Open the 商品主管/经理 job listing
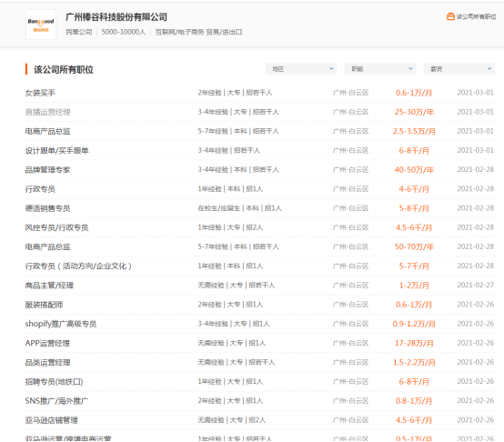The image size is (504, 442). coord(49,286)
